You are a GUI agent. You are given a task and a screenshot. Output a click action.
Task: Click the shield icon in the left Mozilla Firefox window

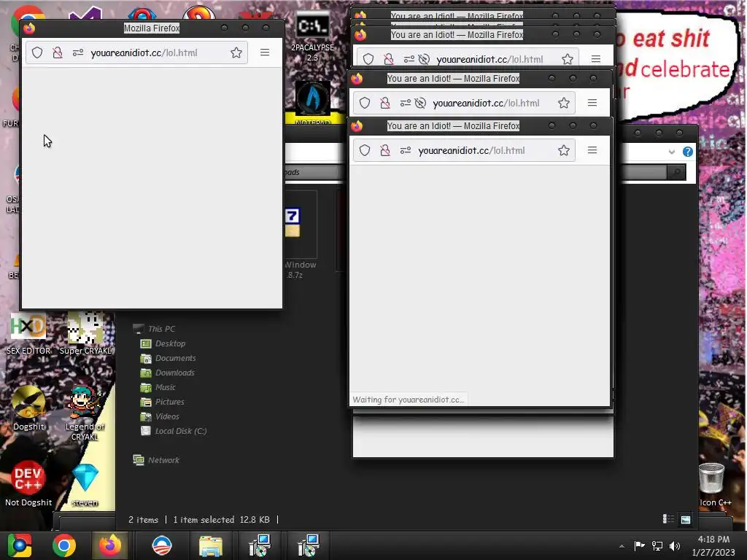[37, 52]
